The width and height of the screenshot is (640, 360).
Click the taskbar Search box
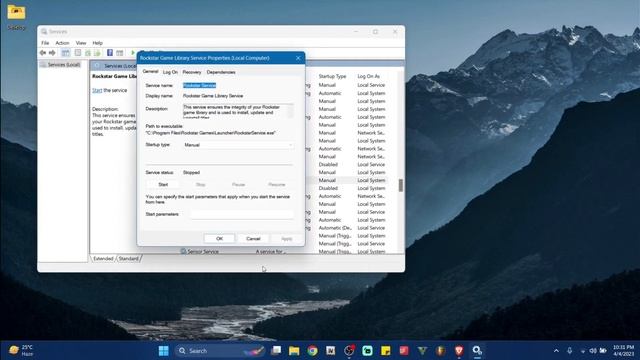click(220, 351)
